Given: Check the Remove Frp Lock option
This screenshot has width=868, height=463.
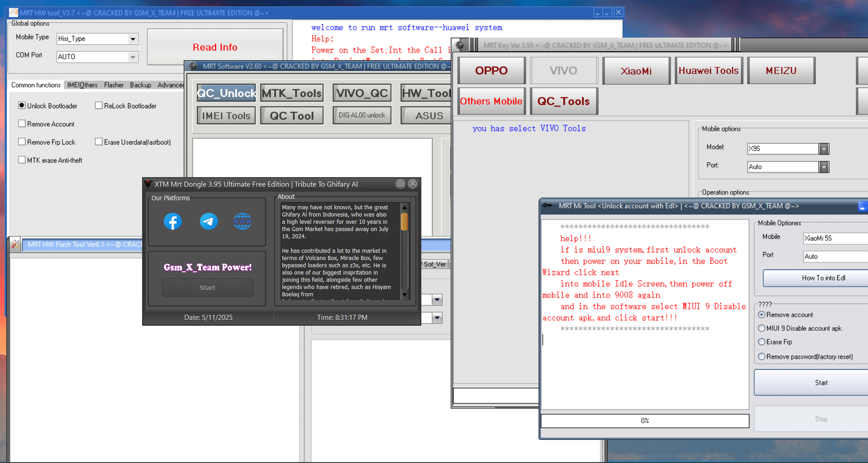Looking at the screenshot, I should 22,142.
